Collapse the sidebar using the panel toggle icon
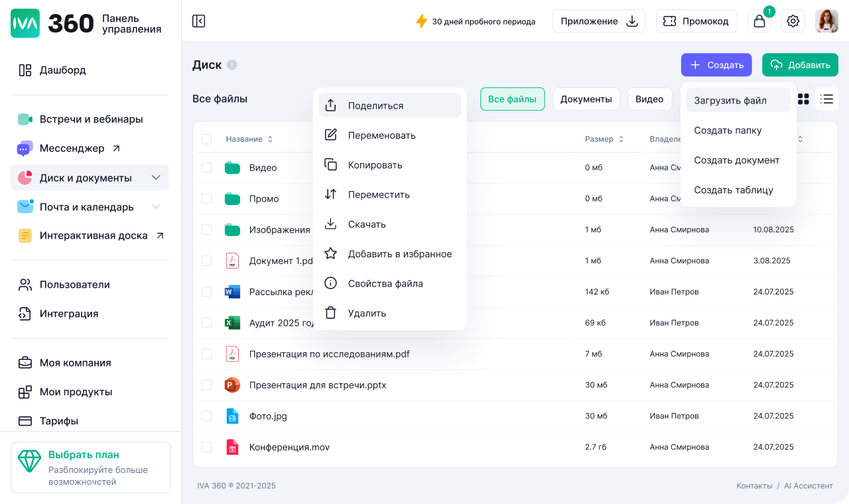The image size is (849, 504). pos(198,21)
